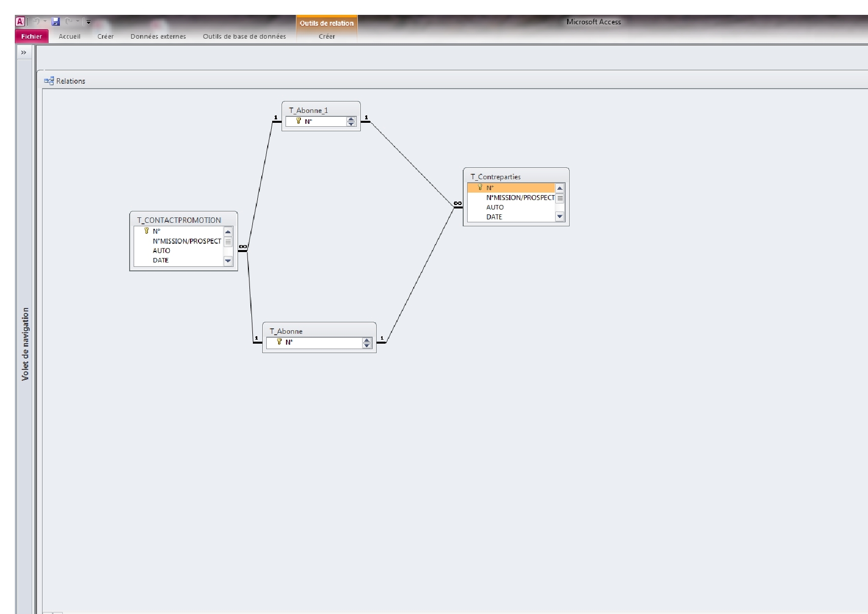Expand the navigation pane with the chevron
The height and width of the screenshot is (614, 868).
point(24,52)
